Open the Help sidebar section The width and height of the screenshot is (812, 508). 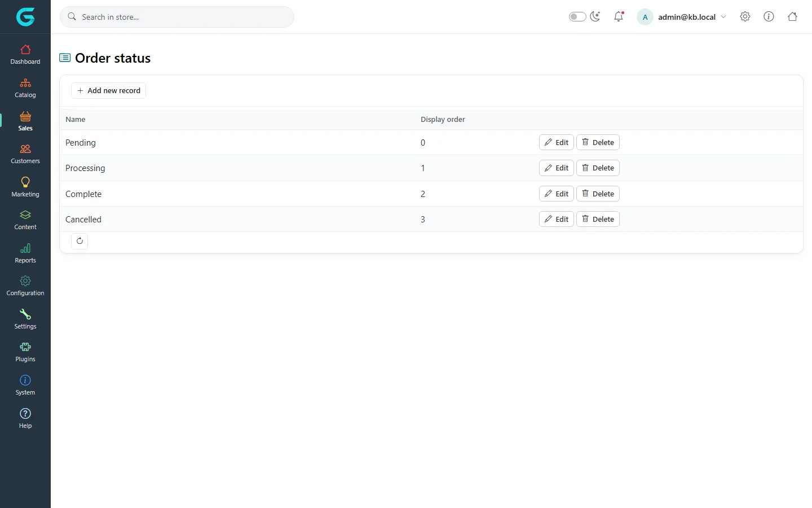[25, 419]
